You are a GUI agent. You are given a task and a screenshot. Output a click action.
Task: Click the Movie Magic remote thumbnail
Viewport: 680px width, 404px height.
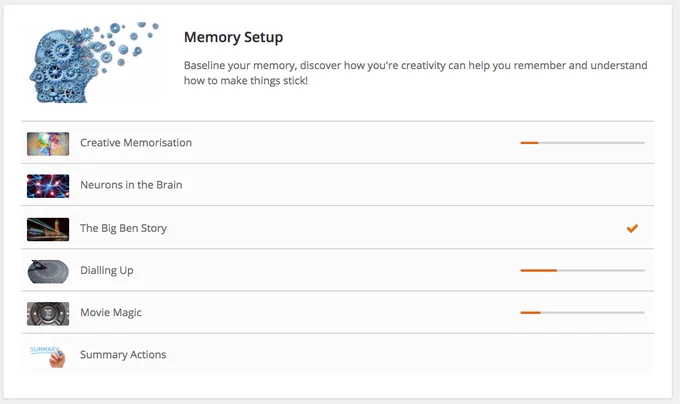coord(48,313)
